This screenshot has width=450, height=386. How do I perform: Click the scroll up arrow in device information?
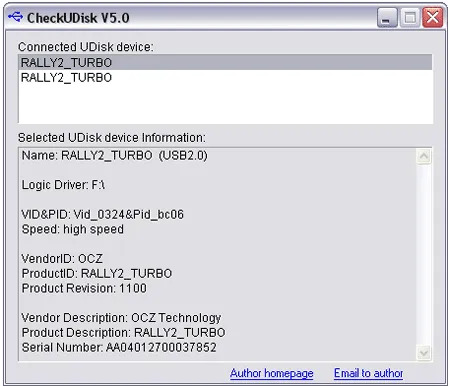[x=424, y=156]
